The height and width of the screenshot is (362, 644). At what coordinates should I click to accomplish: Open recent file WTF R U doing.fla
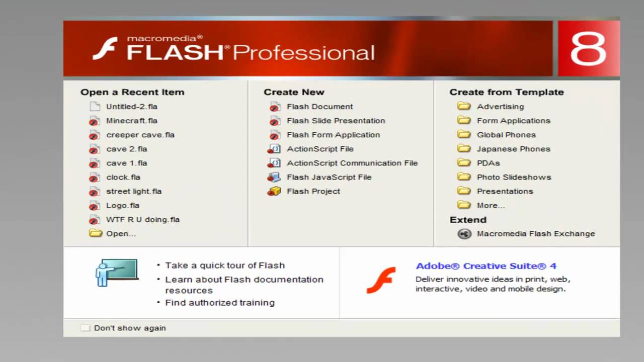[x=143, y=219]
